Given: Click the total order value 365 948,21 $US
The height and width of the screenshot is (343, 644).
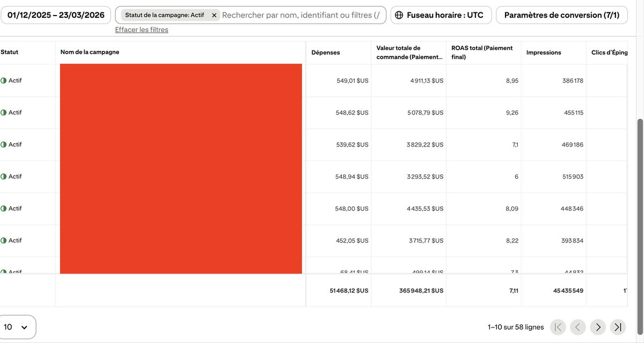Looking at the screenshot, I should point(421,290).
